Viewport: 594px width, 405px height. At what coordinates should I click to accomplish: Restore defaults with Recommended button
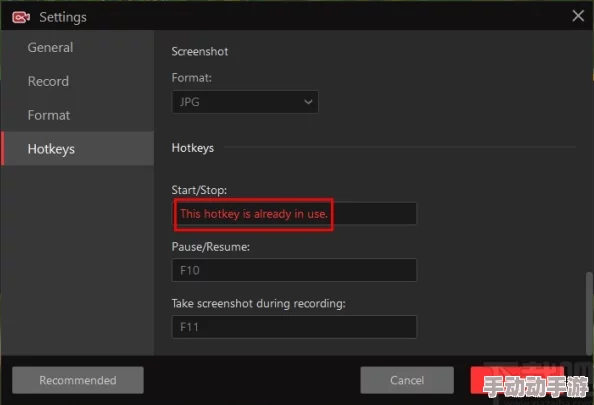point(78,380)
